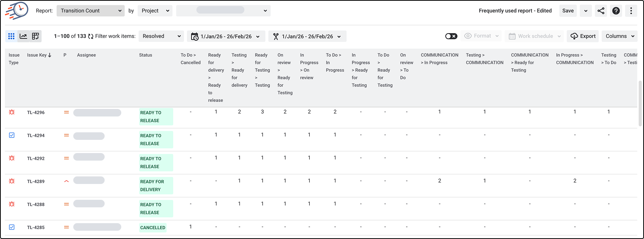Open the Work schedule dropdown
The image size is (644, 239).
534,36
